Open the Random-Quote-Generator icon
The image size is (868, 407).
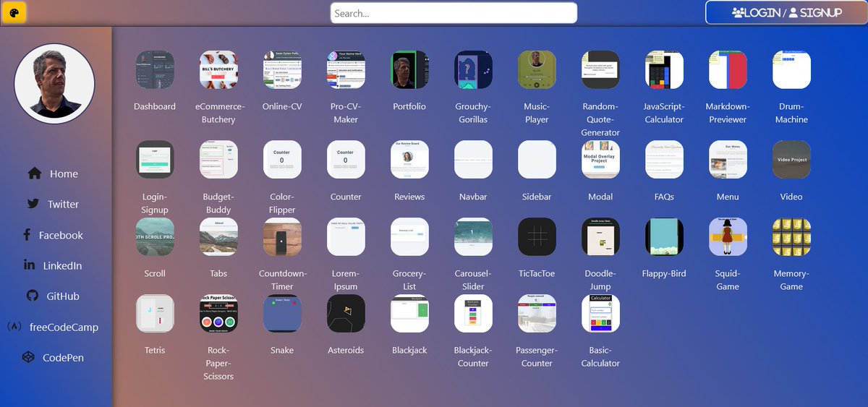click(600, 69)
